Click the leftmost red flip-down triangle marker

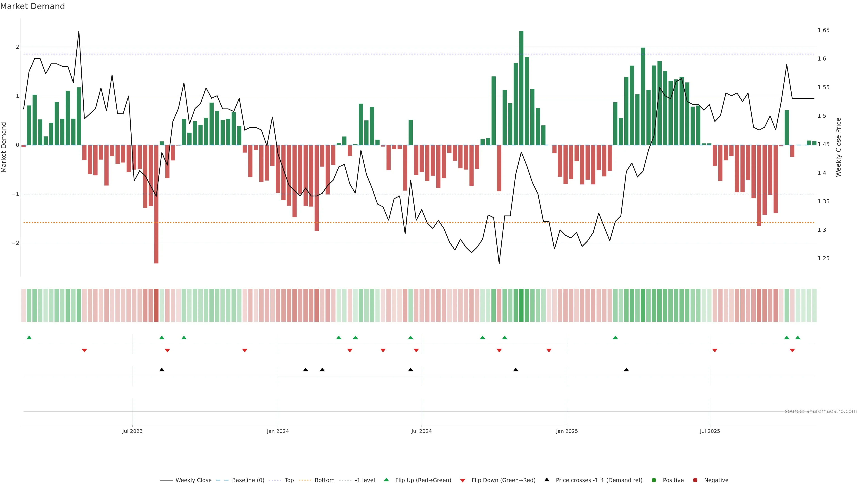[x=84, y=351]
